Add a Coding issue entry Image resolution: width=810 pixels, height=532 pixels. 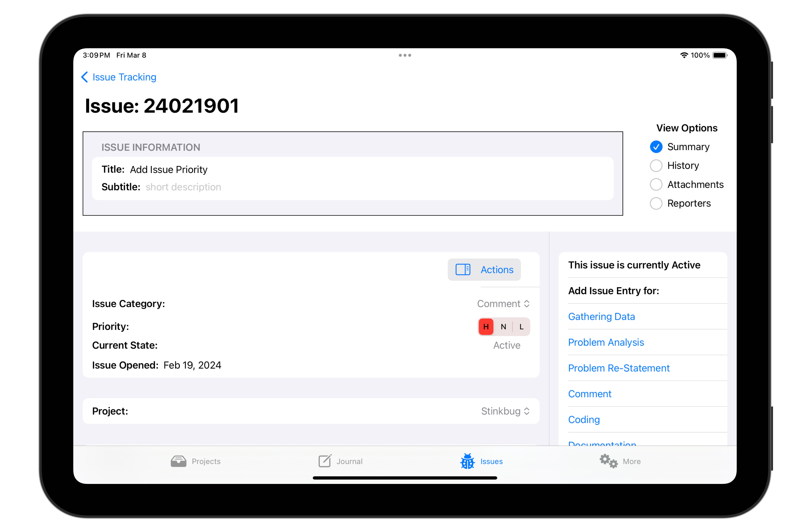point(584,420)
